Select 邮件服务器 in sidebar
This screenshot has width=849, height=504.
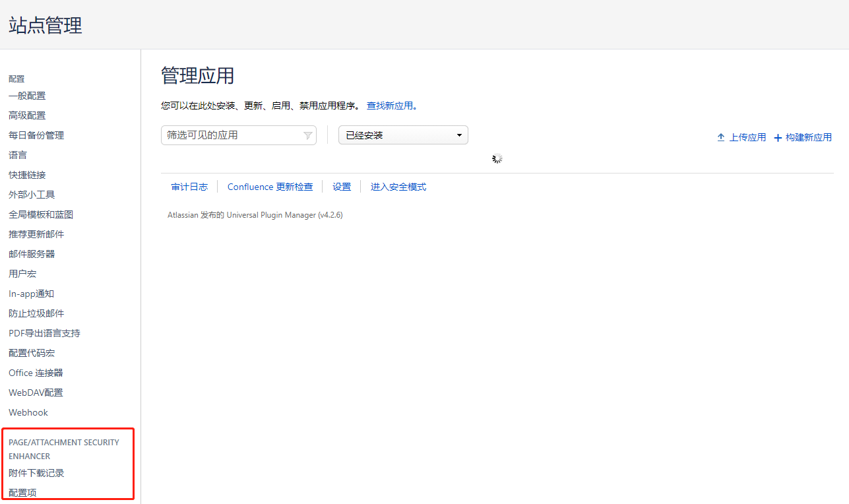coord(32,254)
